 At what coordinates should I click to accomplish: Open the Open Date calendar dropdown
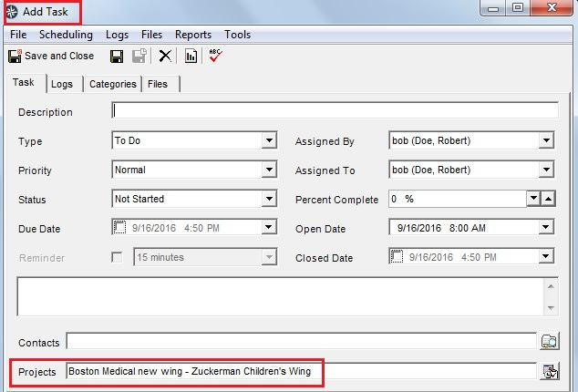tap(546, 227)
